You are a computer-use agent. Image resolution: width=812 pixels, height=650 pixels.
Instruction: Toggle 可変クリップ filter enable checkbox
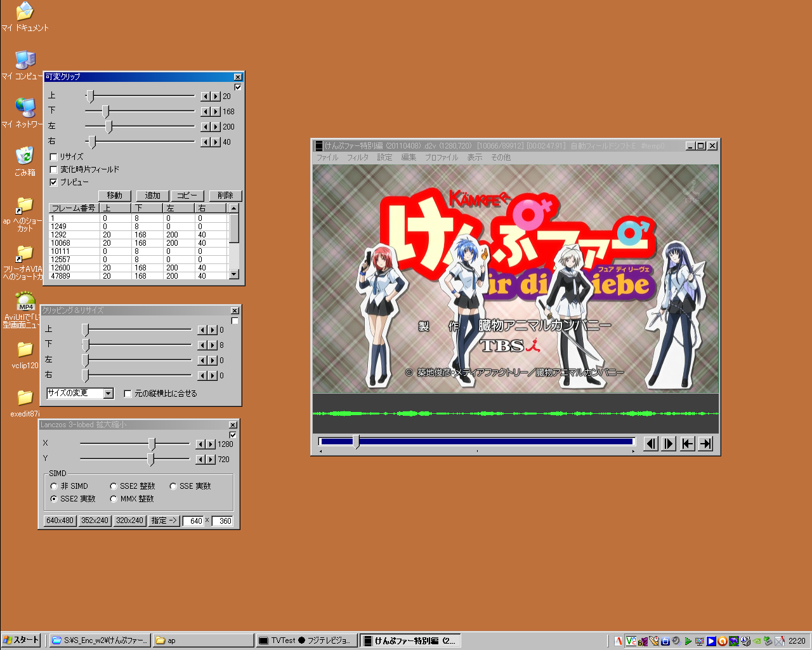click(x=238, y=87)
